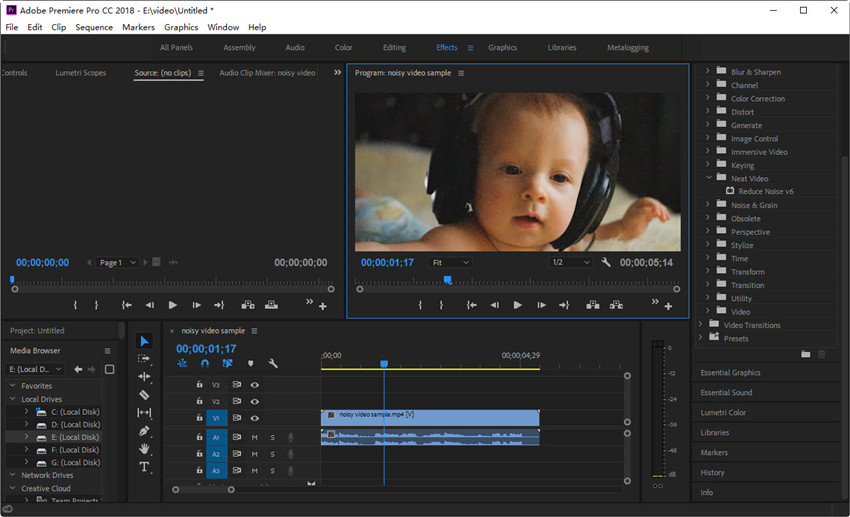Viewport: 850px width, 517px height.
Task: Select the Ripple Edit tool
Action: (x=144, y=376)
